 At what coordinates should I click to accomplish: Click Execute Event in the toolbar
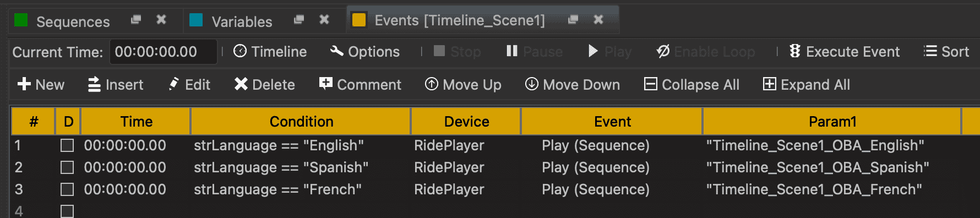point(844,52)
